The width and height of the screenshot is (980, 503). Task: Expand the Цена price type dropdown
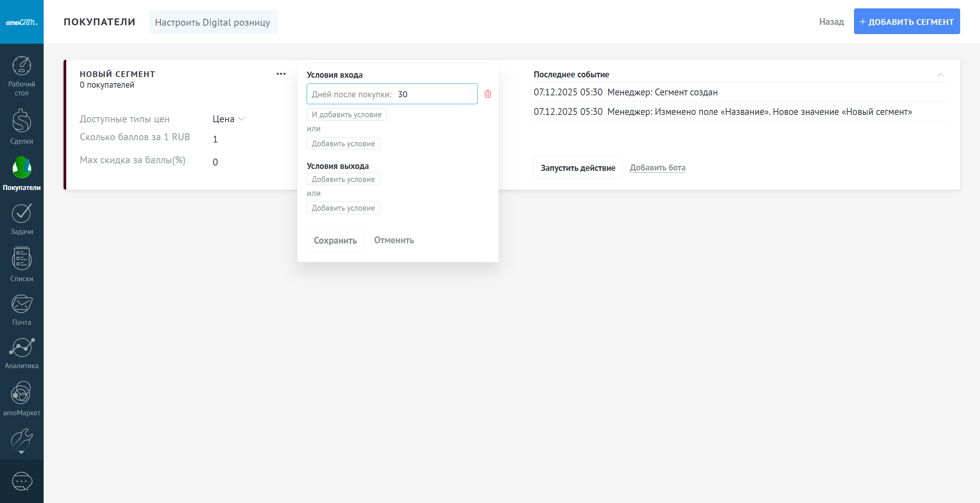[229, 119]
